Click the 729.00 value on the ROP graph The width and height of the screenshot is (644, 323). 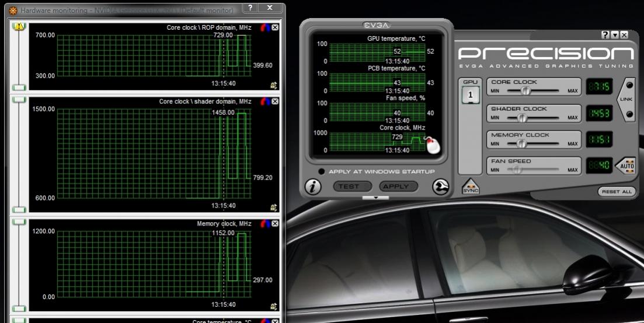click(x=223, y=35)
